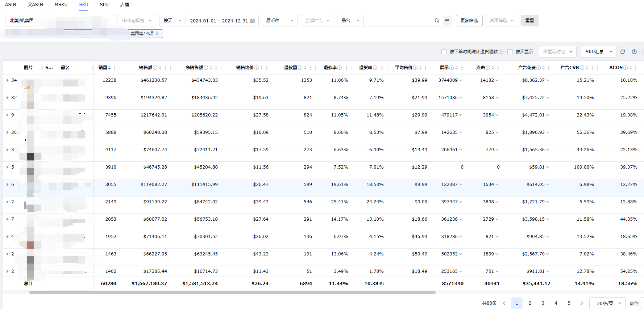
Task: Click the refresh icon beside SKU汇总
Action: (623, 52)
